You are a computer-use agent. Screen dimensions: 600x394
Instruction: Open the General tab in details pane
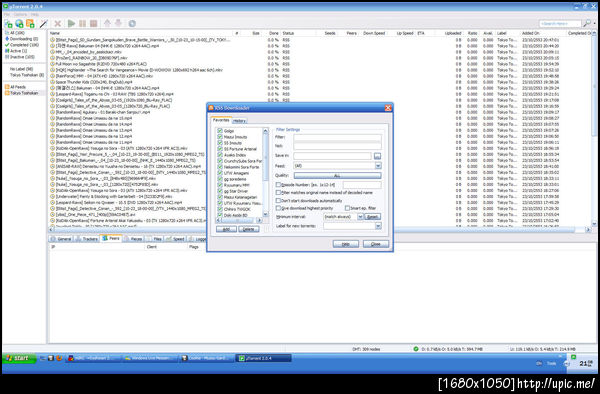click(61, 239)
